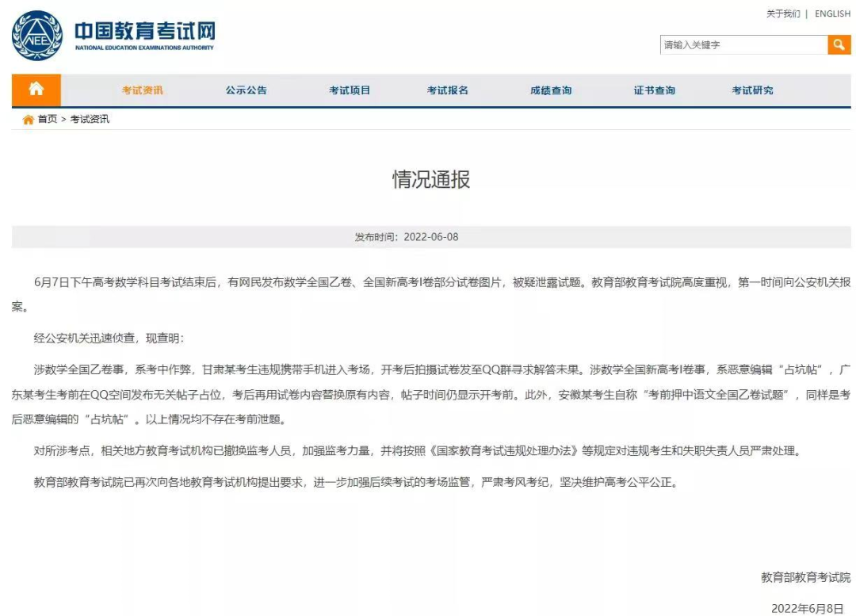This screenshot has height=616, width=856.
Task: Click the small house icon in breadcrumb
Action: [x=29, y=120]
